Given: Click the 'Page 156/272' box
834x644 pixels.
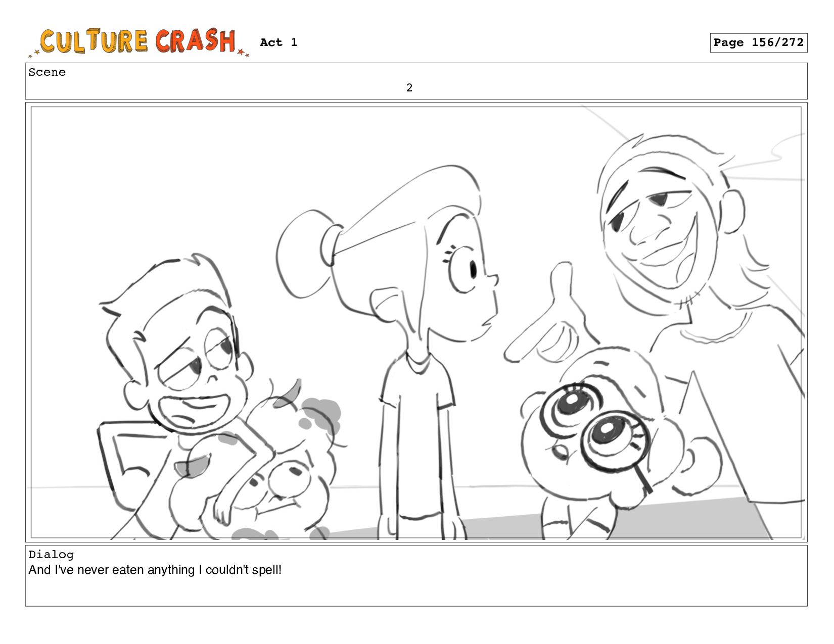Looking at the screenshot, I should tap(758, 42).
